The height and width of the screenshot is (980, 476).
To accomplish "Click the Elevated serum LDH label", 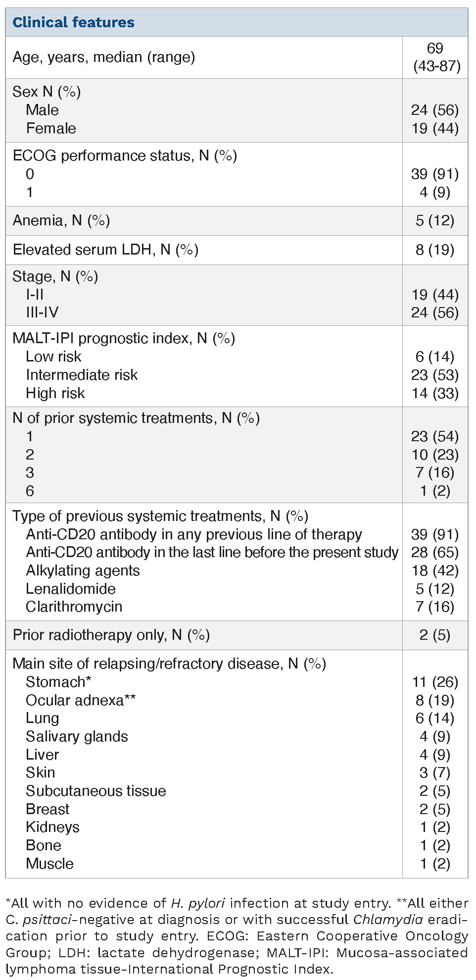I will click(105, 250).
